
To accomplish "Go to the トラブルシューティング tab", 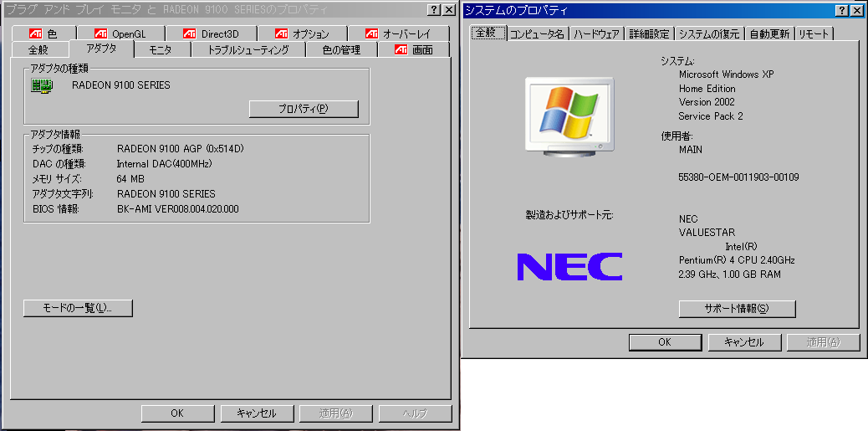I will click(248, 50).
